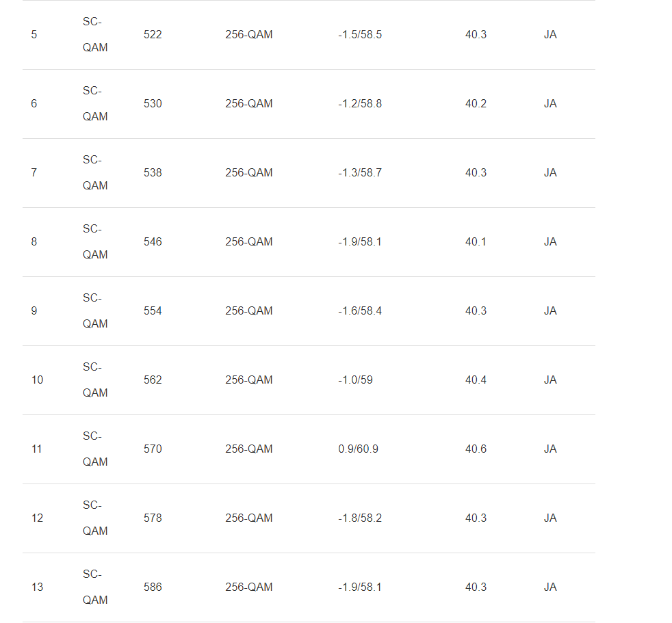The image size is (672, 623).
Task: Select the power reading -1.2/58.8
Action: point(359,104)
